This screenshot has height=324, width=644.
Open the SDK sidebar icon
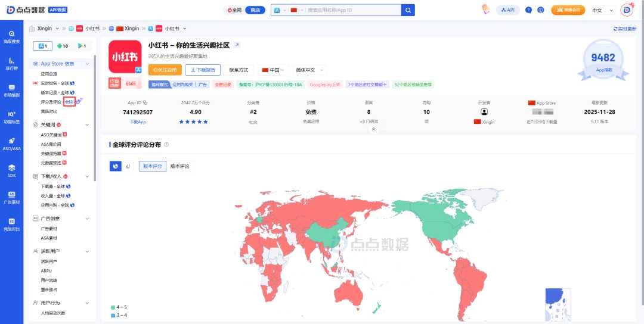pos(11,170)
